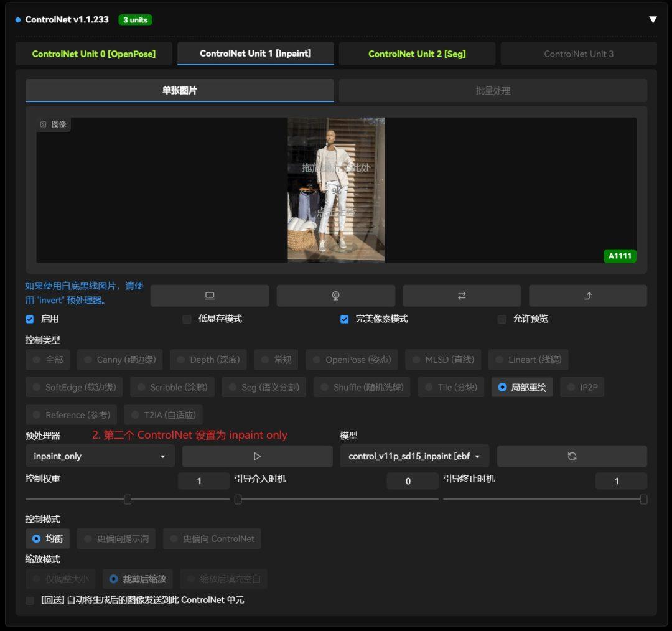
Task: Refresh the model list icon button
Action: [572, 456]
